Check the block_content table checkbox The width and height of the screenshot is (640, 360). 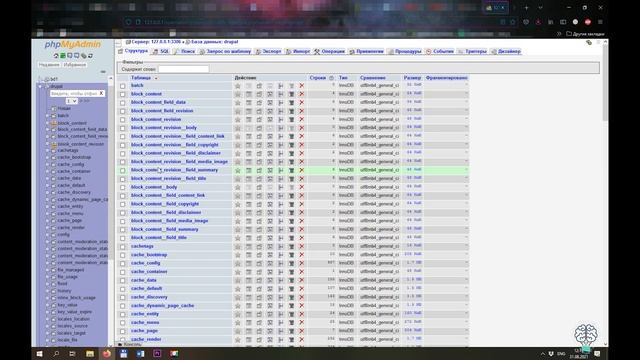[122, 94]
